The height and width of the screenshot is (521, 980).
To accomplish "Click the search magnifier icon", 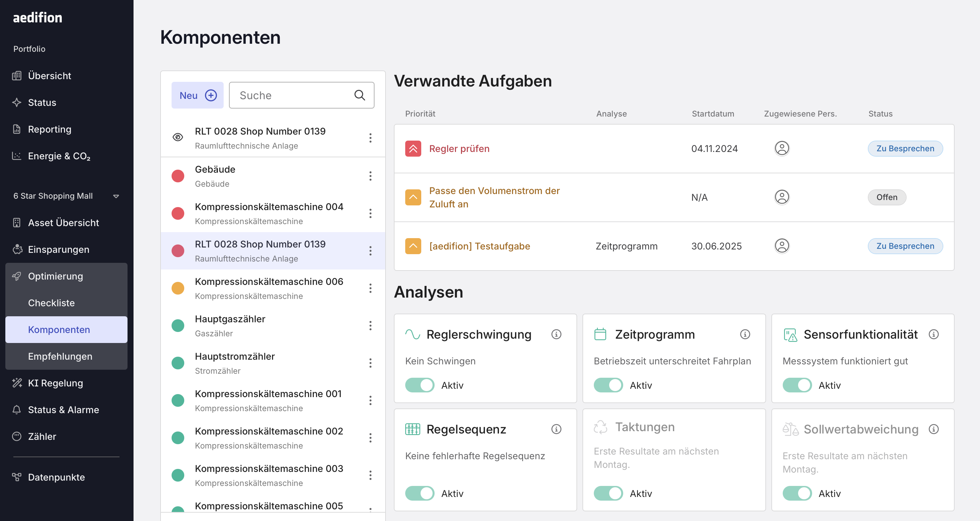I will [x=359, y=95].
